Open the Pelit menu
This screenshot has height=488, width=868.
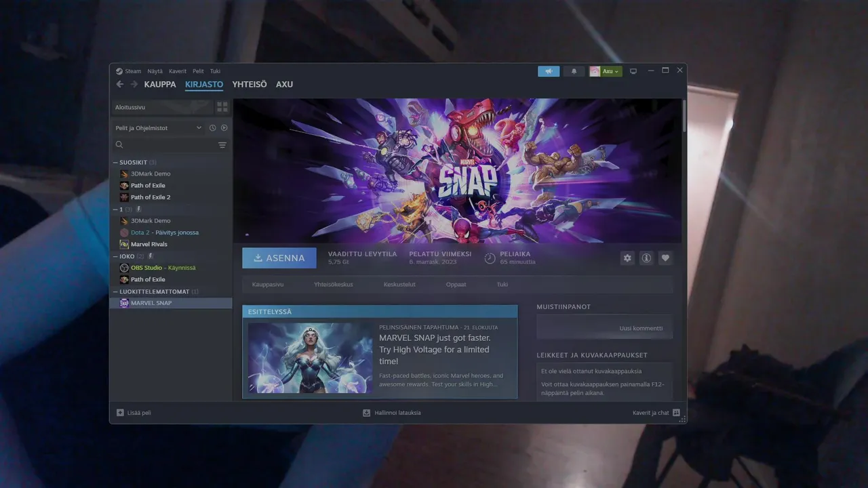tap(198, 71)
